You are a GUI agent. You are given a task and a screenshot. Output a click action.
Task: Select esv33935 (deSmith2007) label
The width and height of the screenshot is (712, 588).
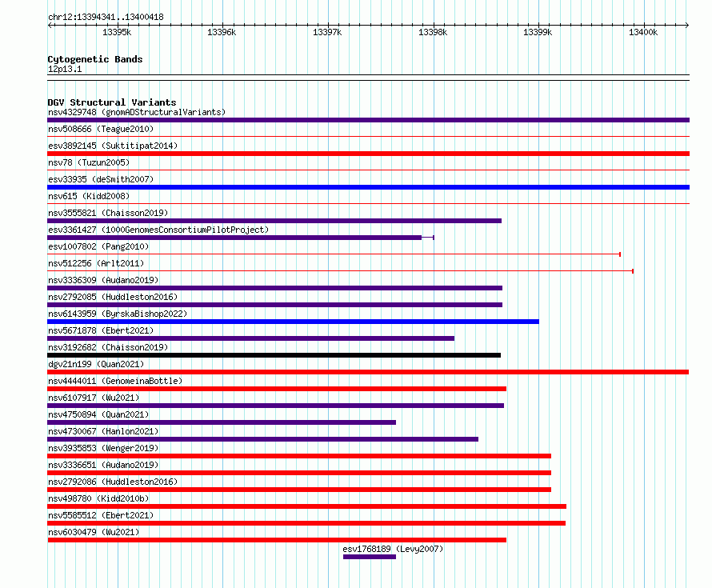tap(101, 179)
